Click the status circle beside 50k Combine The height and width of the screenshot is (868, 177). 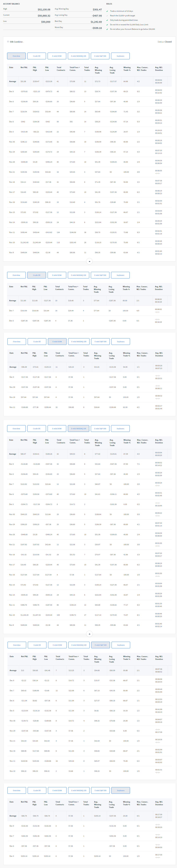[8, 42]
